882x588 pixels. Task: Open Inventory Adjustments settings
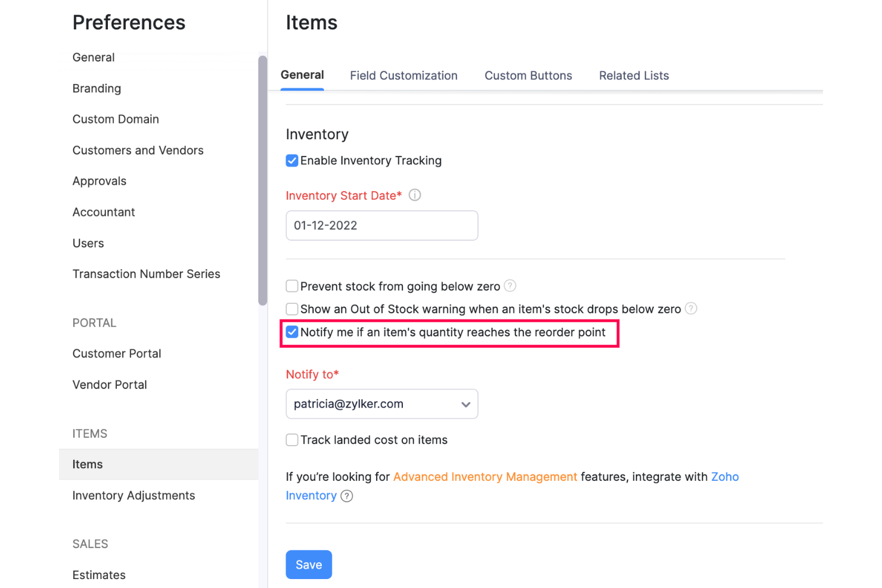(133, 495)
